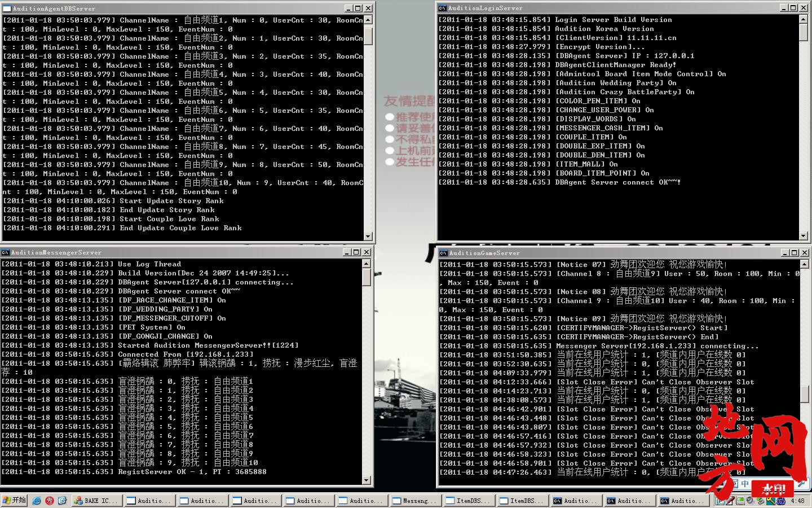Click AuditionMessengerServer title bar text

(x=56, y=252)
